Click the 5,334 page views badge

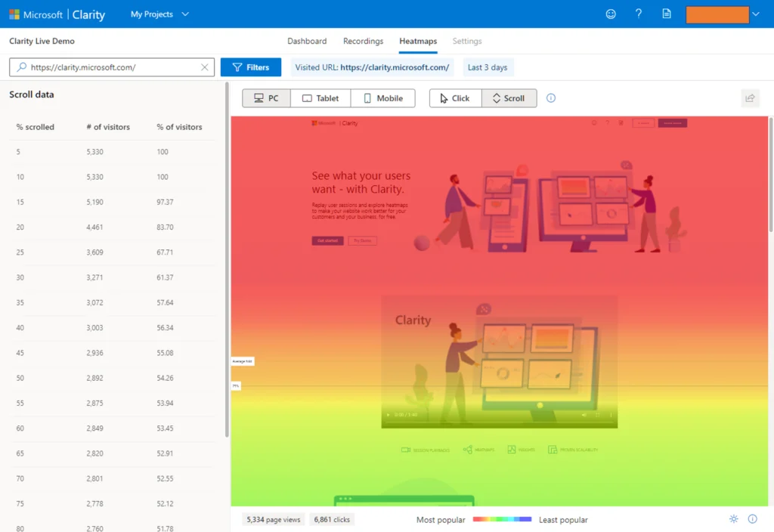coord(274,520)
